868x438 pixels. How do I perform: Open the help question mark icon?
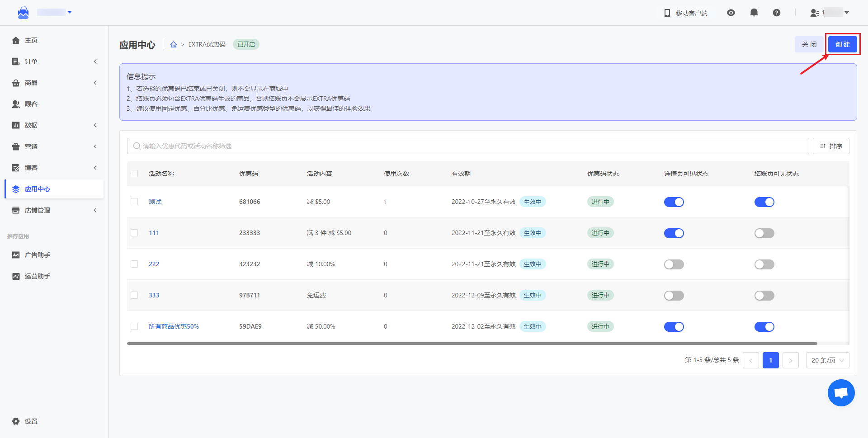click(x=777, y=13)
